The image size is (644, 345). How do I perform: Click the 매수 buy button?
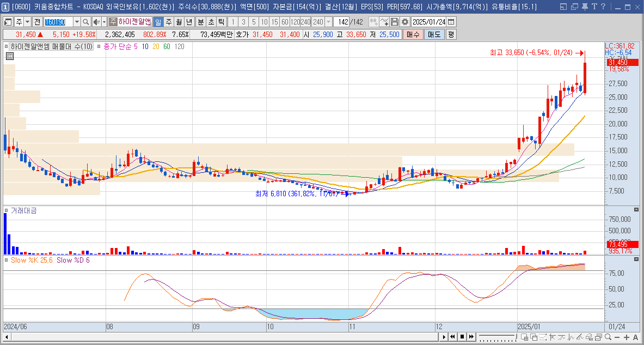click(x=413, y=34)
